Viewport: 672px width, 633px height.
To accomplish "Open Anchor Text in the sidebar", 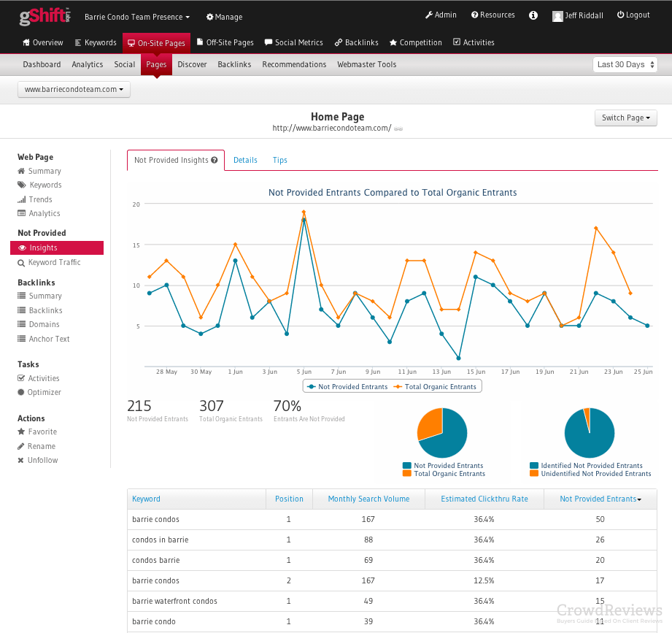I will (x=47, y=338).
